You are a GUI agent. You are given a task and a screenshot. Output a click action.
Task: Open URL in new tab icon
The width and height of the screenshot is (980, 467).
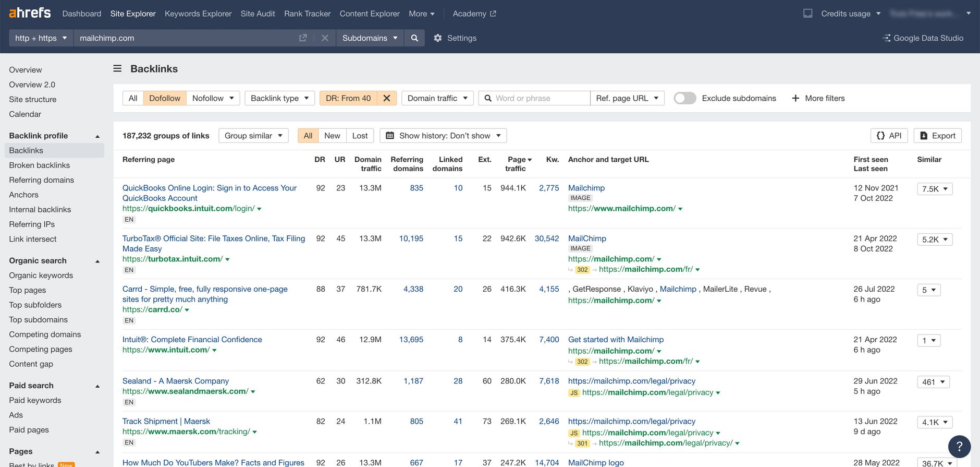(x=303, y=38)
